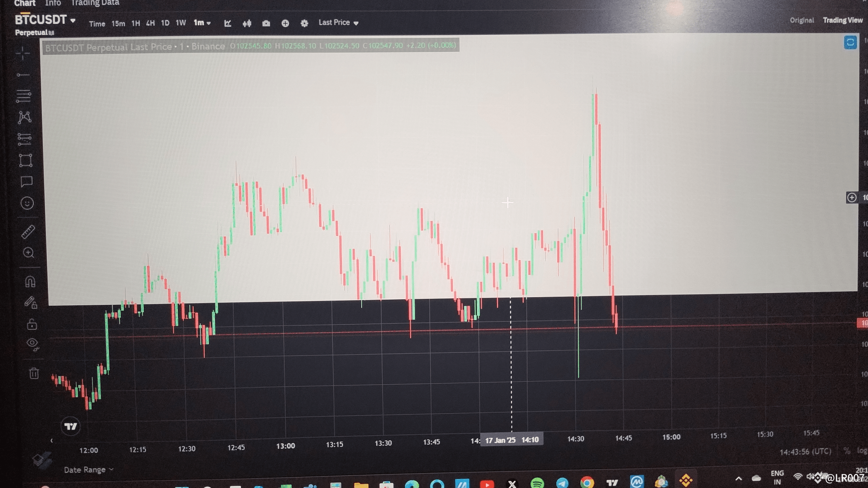Open Google Chrome from the taskbar

tap(587, 482)
